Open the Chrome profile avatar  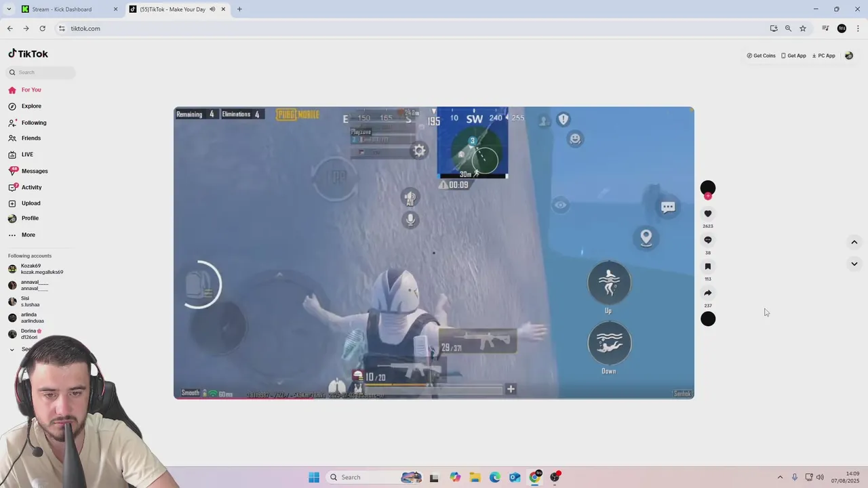[x=842, y=28]
